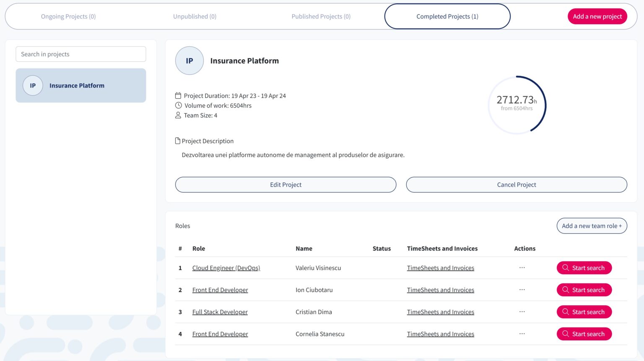Switch to Ongoing Projects tab
This screenshot has width=644, height=361.
pyautogui.click(x=68, y=16)
